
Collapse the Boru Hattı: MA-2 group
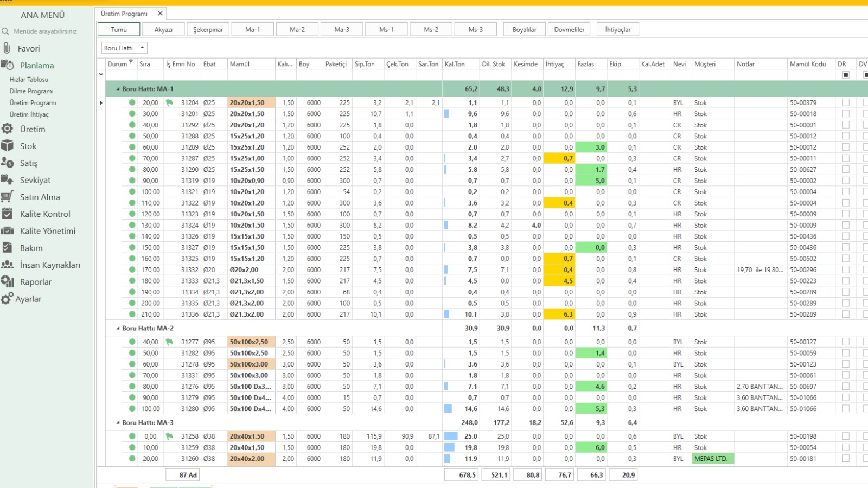118,328
